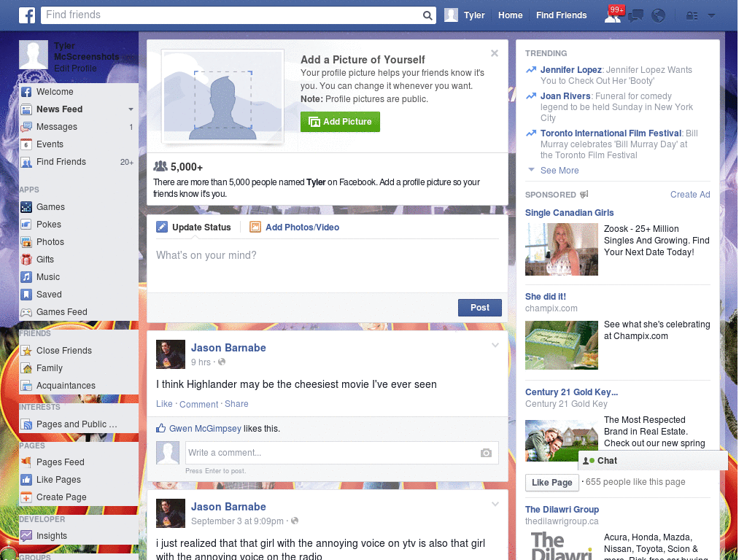Go to Home in top bar
Image resolution: width=747 pixels, height=560 pixels.
510,15
